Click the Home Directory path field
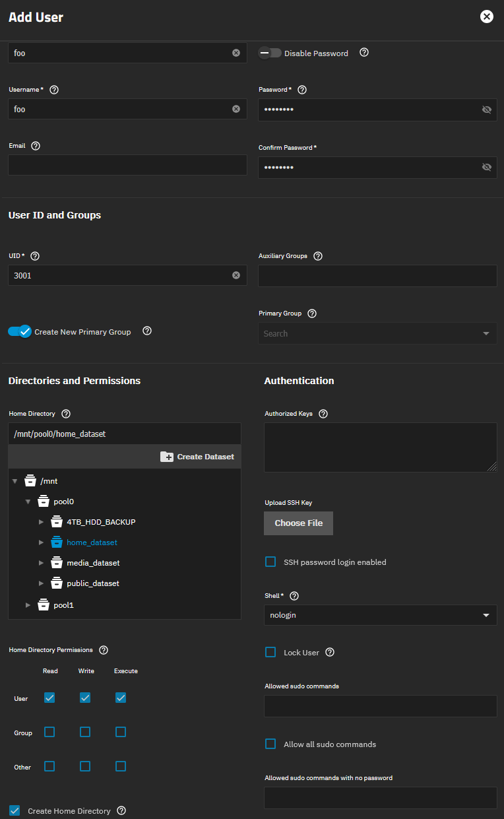Screen dimensions: 504x819 (x=125, y=434)
